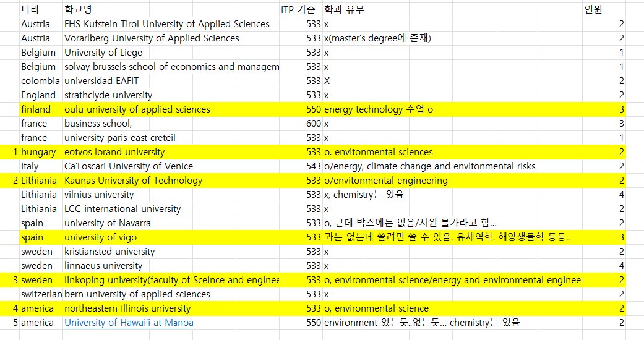
Task: Select 과는 없는데 쓸려면 note cell
Action: point(447,237)
